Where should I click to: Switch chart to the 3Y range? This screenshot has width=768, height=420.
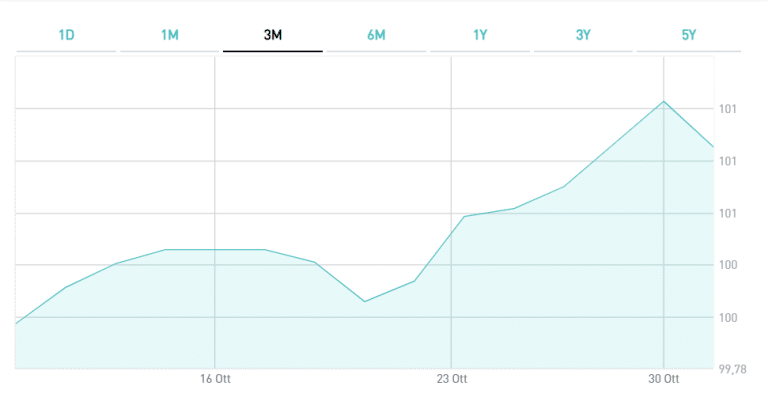point(583,36)
